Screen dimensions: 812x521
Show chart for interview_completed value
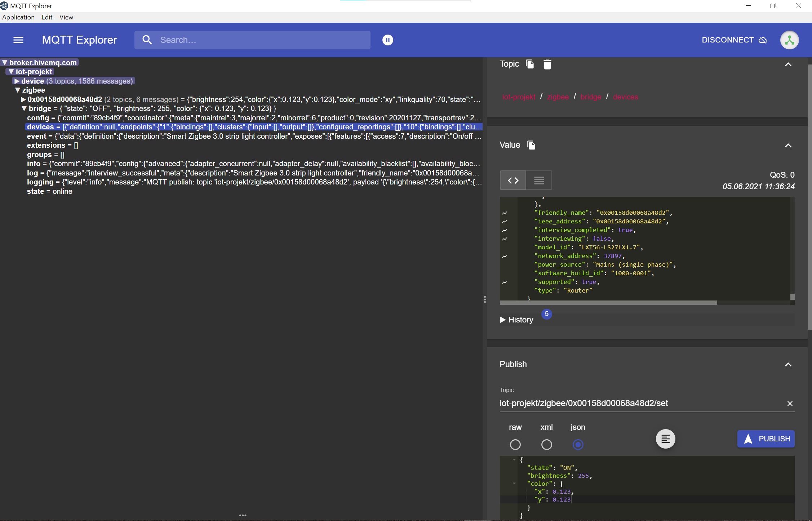(505, 230)
